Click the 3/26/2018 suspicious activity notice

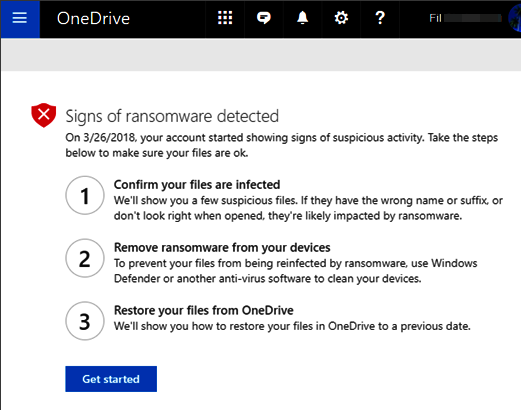[282, 145]
